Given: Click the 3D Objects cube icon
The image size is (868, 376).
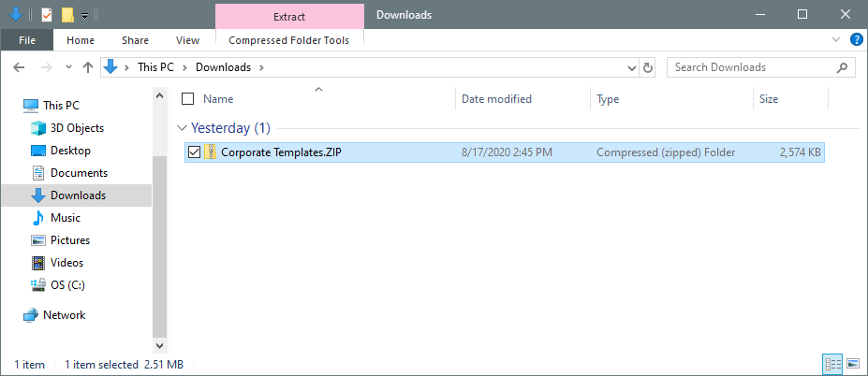Looking at the screenshot, I should [x=38, y=128].
